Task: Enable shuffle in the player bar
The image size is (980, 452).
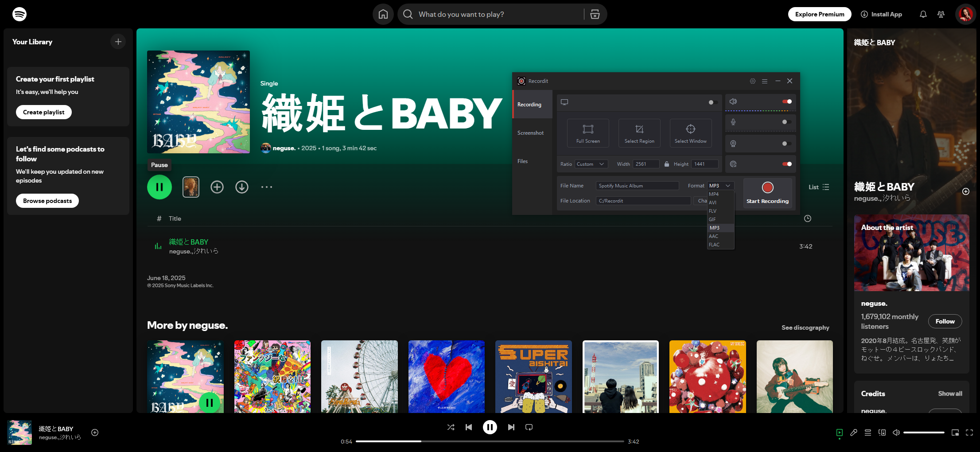Action: (451, 427)
